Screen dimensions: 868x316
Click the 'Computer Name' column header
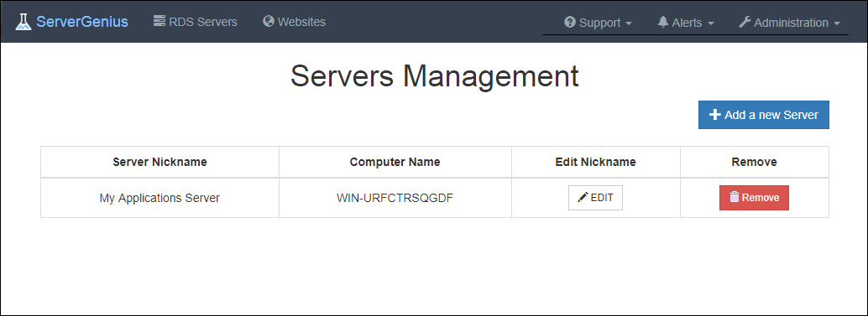point(395,162)
